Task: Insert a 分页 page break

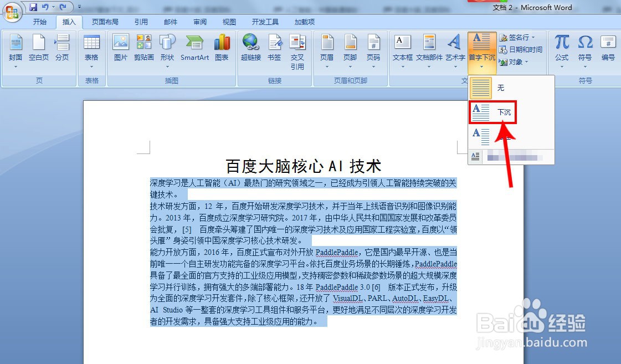Action: tap(62, 48)
